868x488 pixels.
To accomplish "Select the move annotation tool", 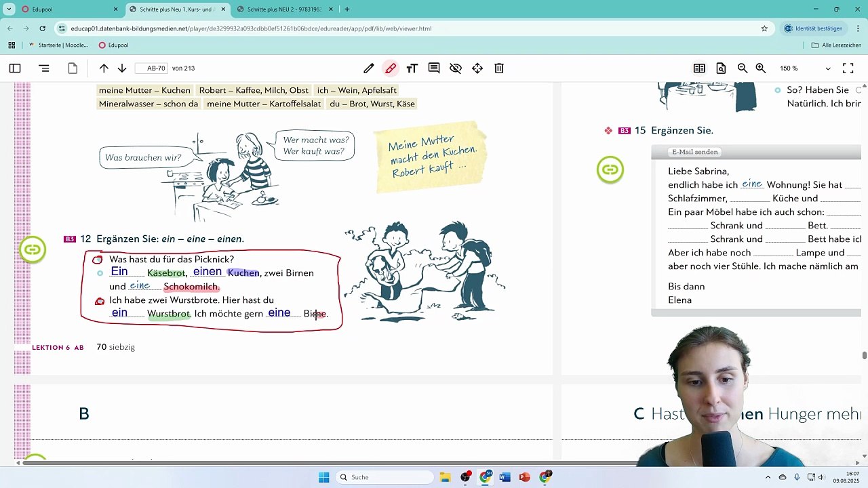I will coord(477,68).
